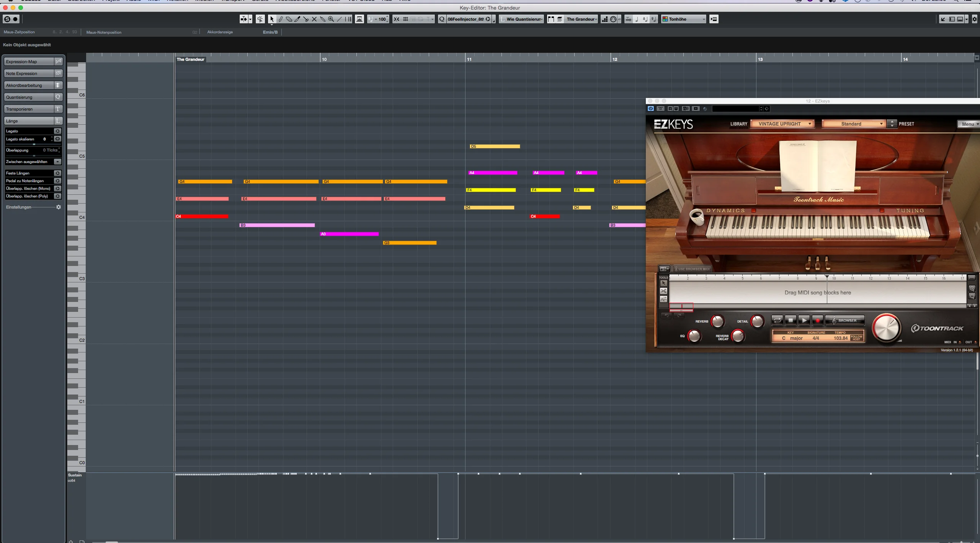
Task: Adjust the Legato skalieren slider
Action: click(x=34, y=144)
